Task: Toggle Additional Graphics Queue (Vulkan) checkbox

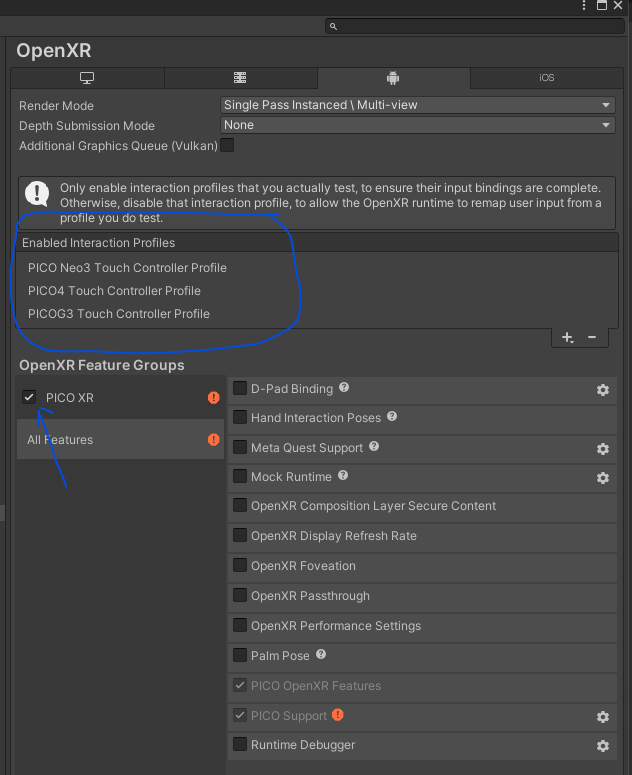Action: pos(227,145)
